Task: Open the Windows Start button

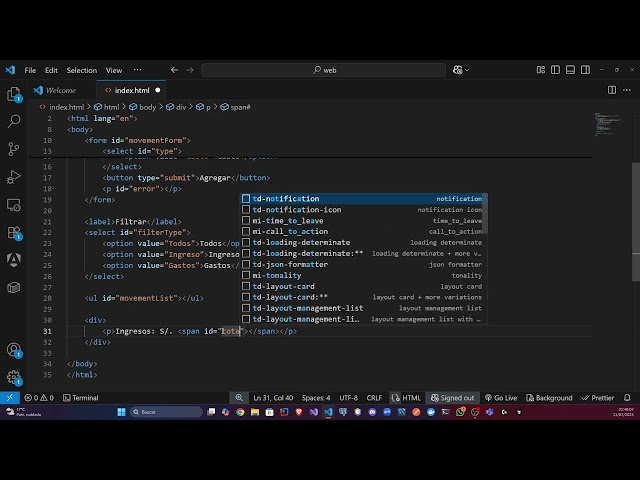Action: point(121,412)
